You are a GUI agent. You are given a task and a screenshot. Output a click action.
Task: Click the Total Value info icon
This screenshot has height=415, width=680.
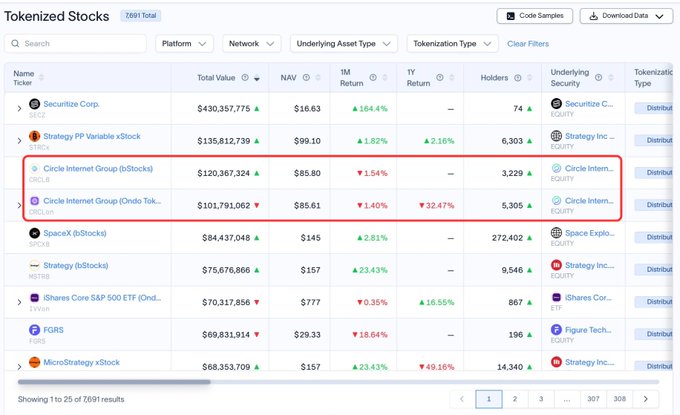click(x=245, y=78)
